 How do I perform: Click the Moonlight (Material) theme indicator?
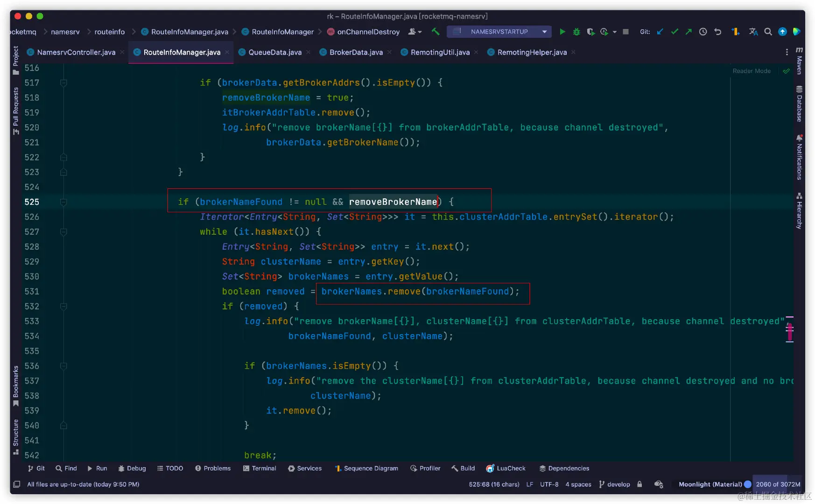pyautogui.click(x=715, y=484)
